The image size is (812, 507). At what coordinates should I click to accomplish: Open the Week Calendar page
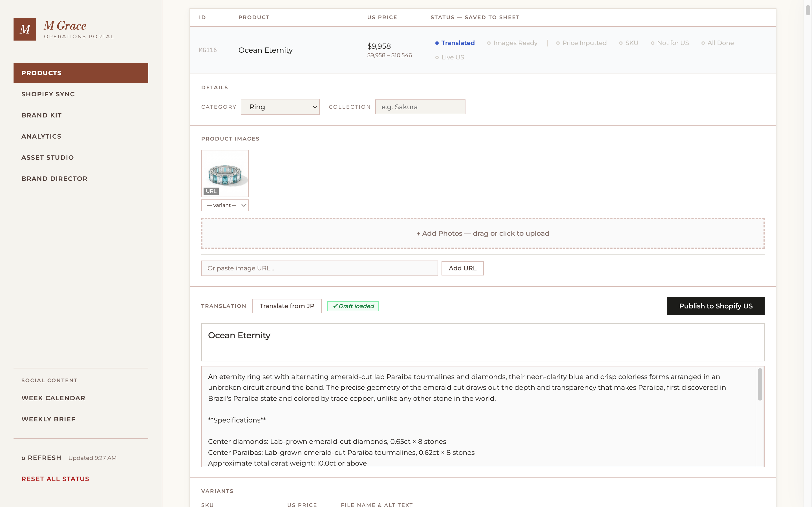53,398
